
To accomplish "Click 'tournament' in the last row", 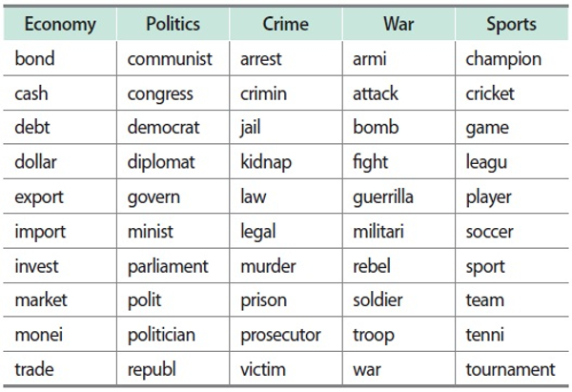I will click(x=510, y=369).
